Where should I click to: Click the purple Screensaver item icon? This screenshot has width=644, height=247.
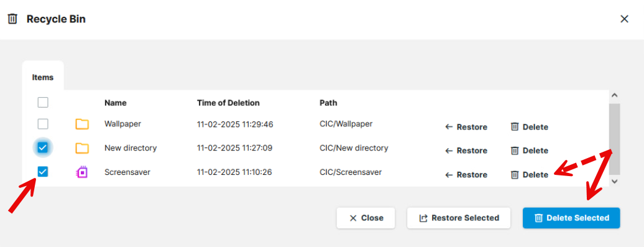coord(82,172)
